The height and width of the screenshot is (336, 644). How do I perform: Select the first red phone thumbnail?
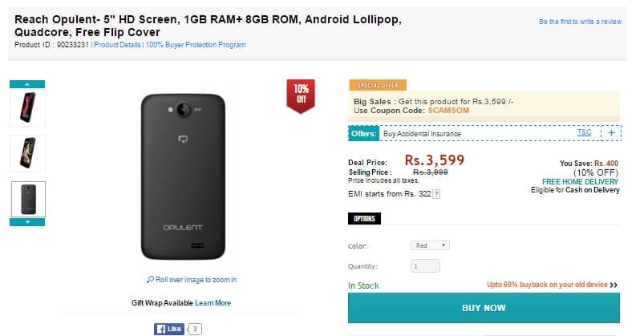[x=27, y=107]
